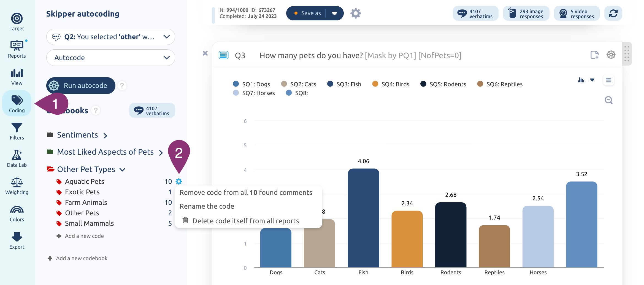Open the Target section in sidebar

17,22
